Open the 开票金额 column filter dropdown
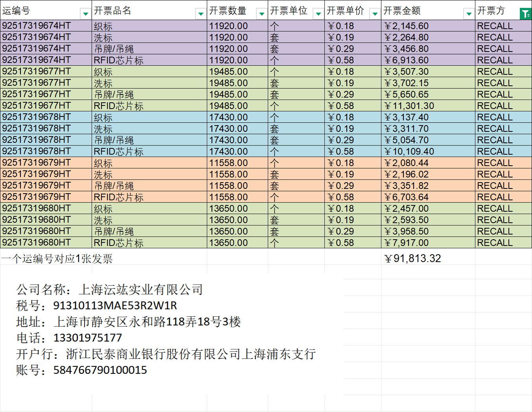The width and height of the screenshot is (532, 412). 469,14
